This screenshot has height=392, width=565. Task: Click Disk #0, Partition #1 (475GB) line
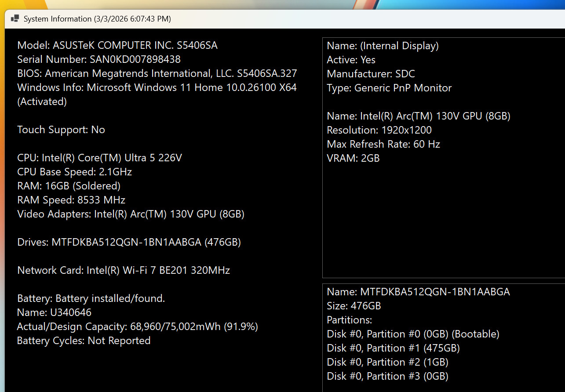tap(394, 348)
